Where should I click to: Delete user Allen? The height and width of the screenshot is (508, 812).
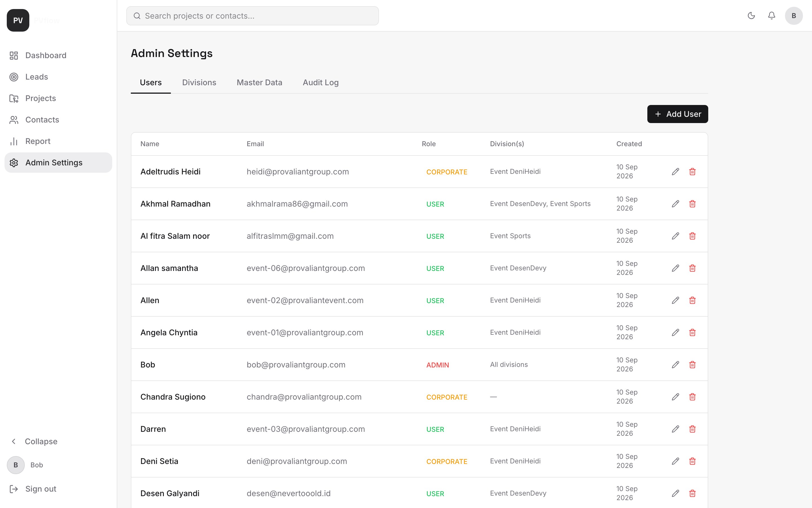[x=692, y=300]
